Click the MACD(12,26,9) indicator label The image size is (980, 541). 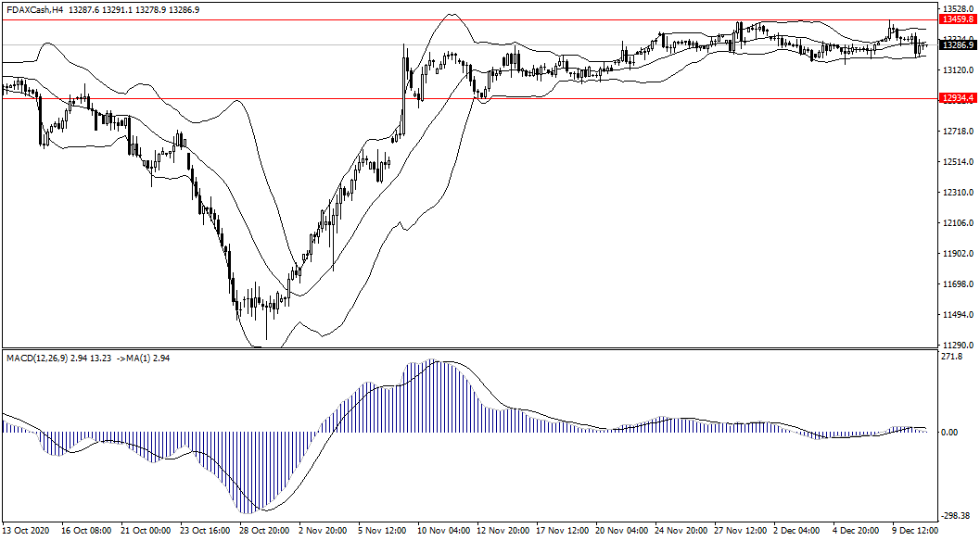tap(44, 358)
